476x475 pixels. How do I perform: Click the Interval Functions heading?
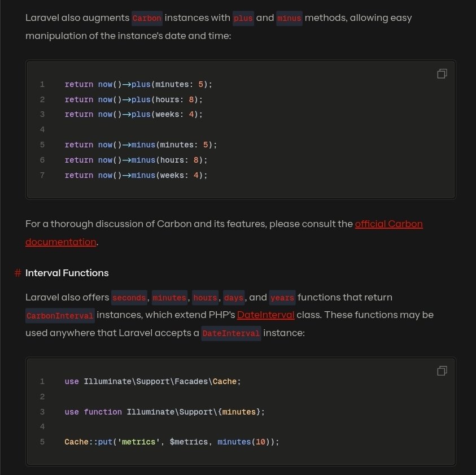[67, 273]
